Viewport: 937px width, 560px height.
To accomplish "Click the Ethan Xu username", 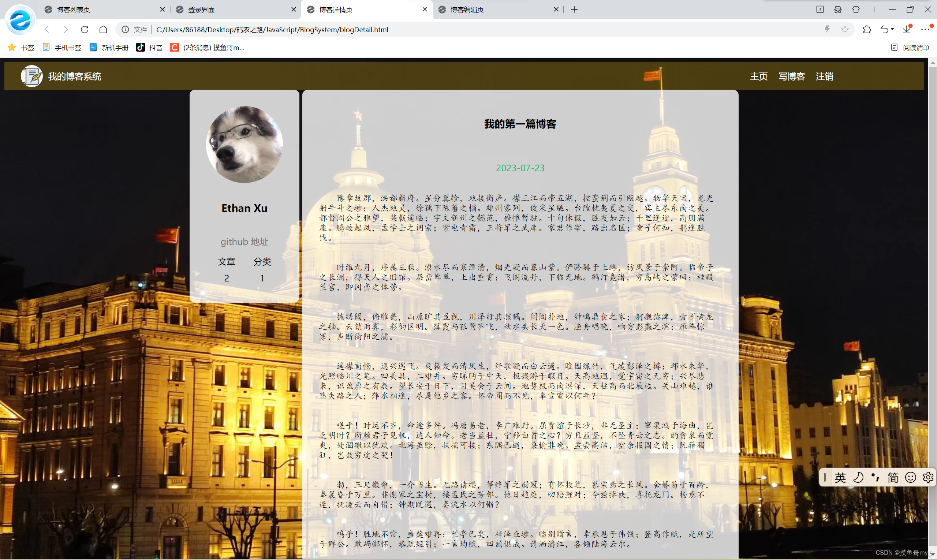I will tap(244, 208).
